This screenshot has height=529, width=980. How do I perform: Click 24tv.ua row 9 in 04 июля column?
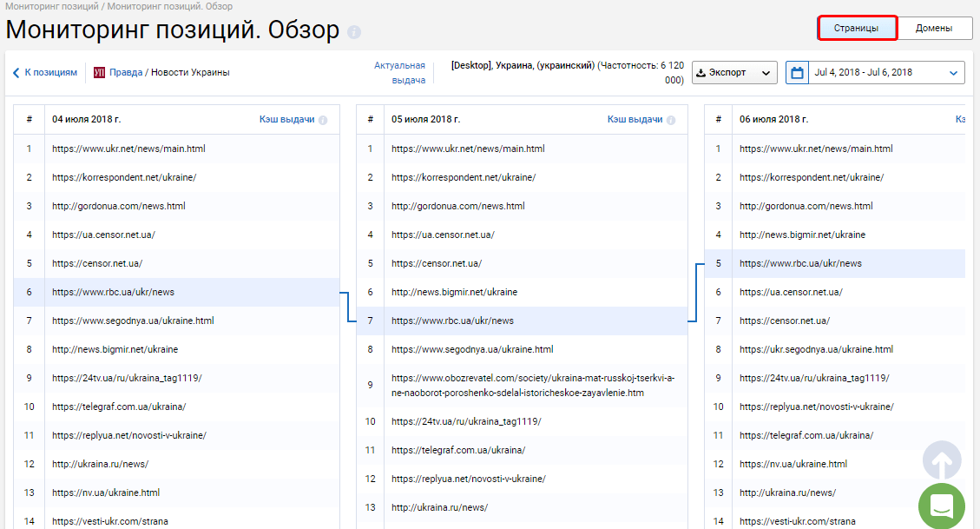pos(127,379)
